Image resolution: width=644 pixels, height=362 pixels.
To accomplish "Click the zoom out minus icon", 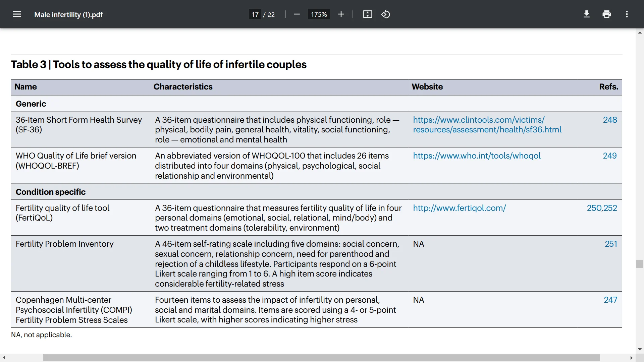I will coord(297,14).
